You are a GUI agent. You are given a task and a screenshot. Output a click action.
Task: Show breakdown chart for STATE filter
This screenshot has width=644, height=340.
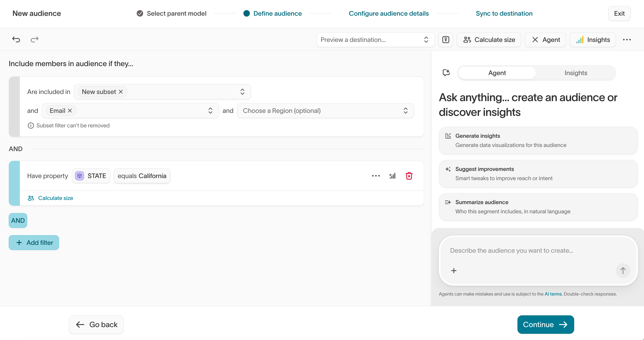(393, 176)
